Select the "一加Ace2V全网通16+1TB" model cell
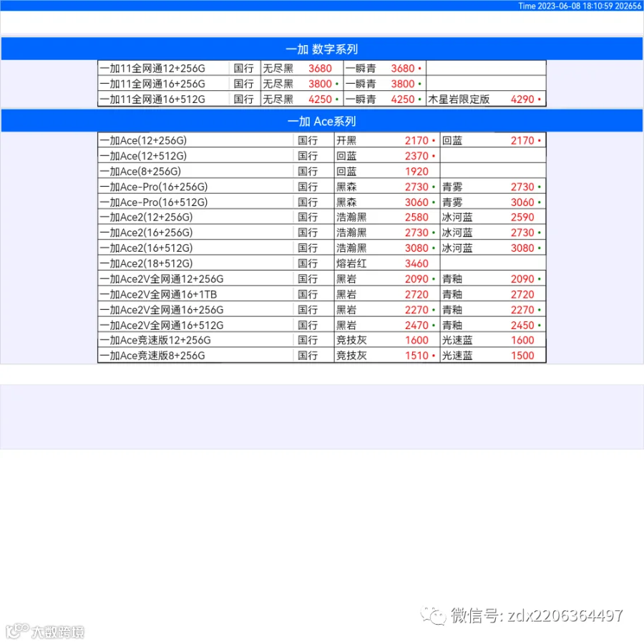This screenshot has width=644, height=644. 195,295
